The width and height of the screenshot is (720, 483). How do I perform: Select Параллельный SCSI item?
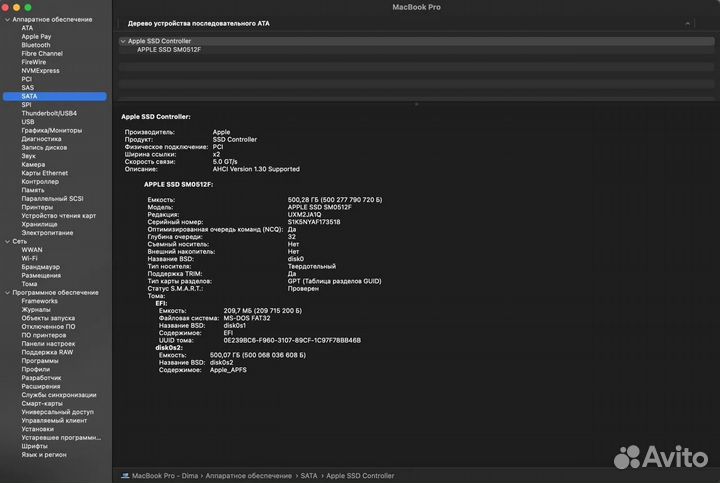click(x=52, y=199)
